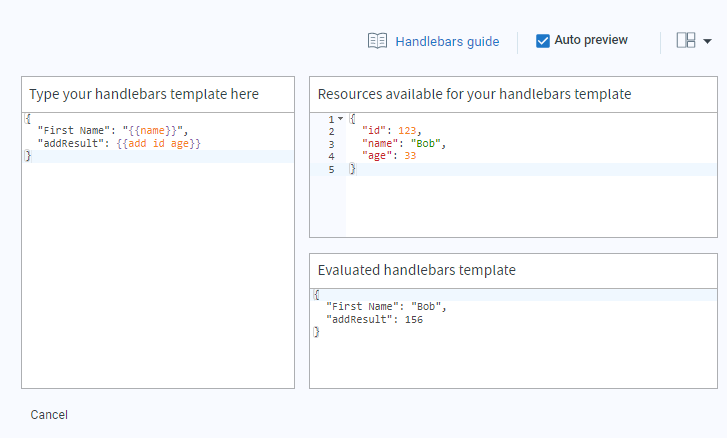This screenshot has height=438, width=727.
Task: Click the {{add id age}} expression in the template
Action: point(159,144)
